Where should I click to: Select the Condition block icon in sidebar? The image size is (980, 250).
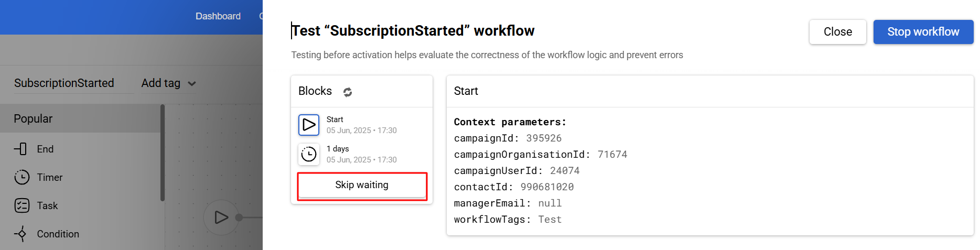point(20,234)
